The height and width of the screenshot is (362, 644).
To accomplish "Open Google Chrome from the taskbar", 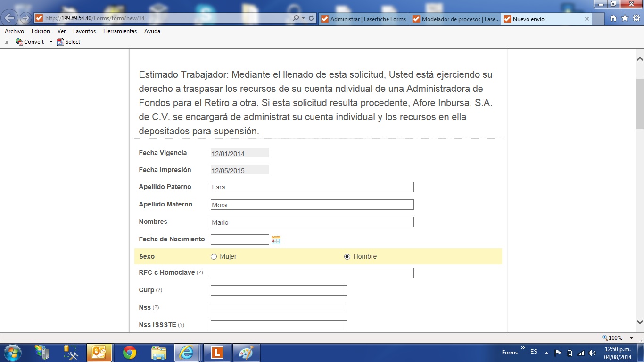I will [130, 353].
